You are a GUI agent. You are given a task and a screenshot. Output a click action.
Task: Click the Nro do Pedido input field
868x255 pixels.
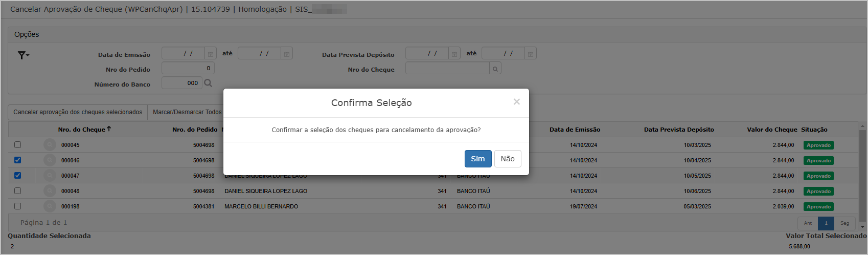pyautogui.click(x=188, y=69)
